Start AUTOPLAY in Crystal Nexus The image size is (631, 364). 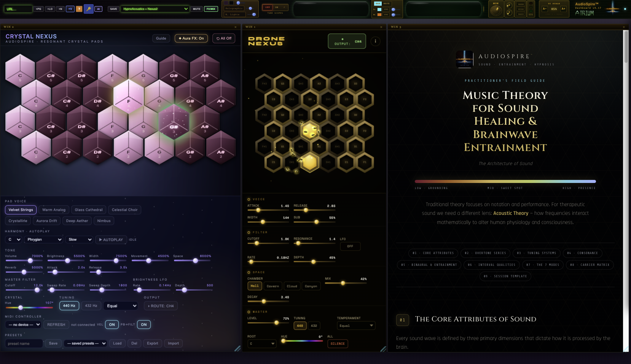coord(111,240)
